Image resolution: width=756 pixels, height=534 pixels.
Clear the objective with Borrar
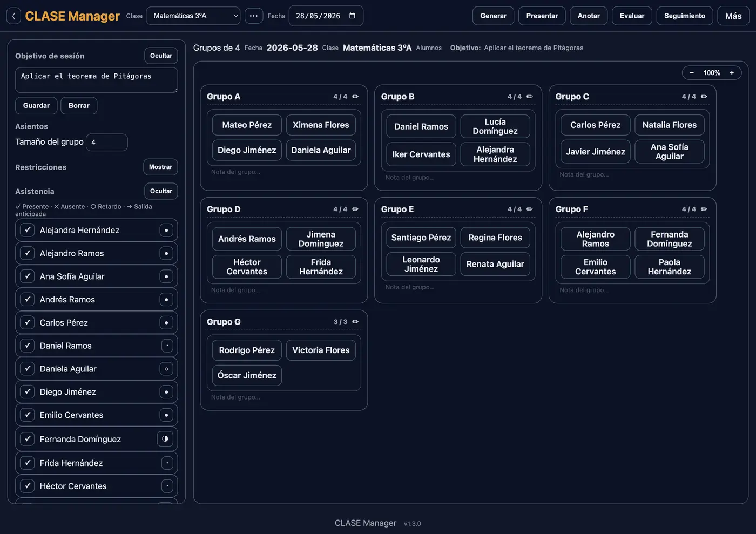(79, 106)
